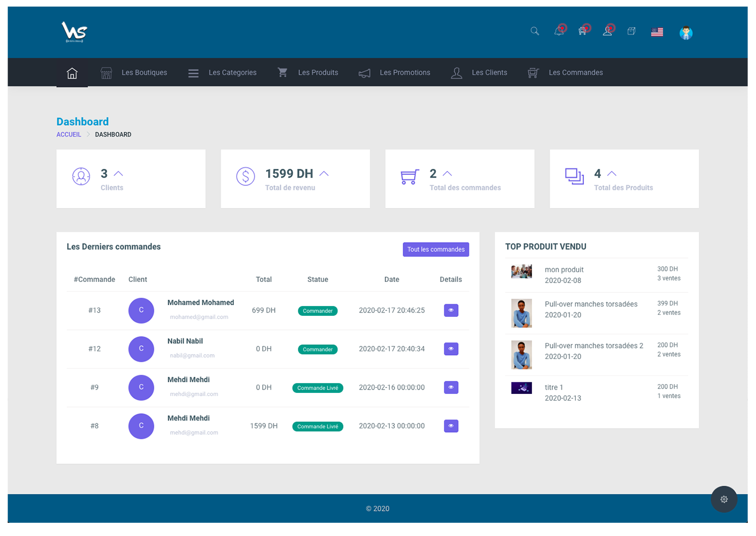The height and width of the screenshot is (536, 756).
Task: Click the WS logo
Action: [74, 32]
